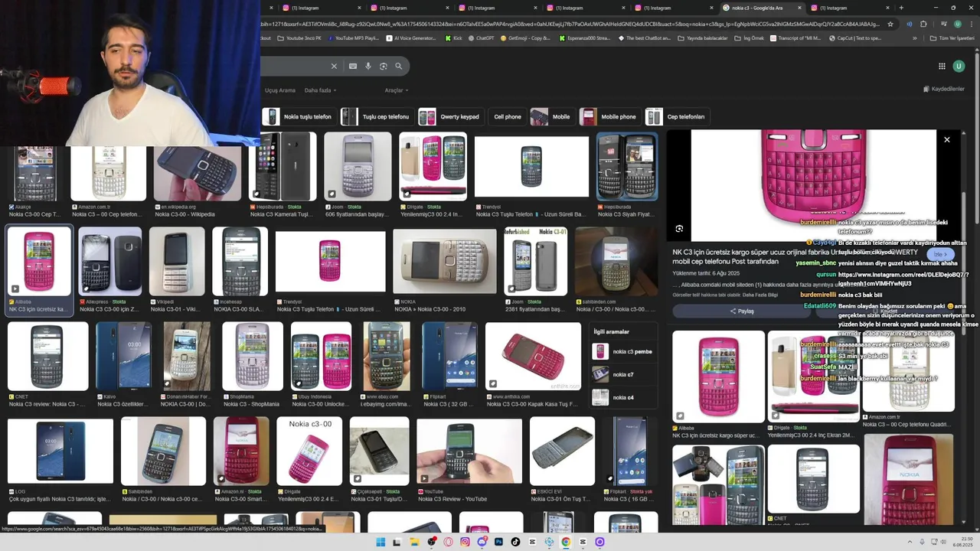Select related search nokia c7
Screen dimensions: 980x551
click(623, 375)
